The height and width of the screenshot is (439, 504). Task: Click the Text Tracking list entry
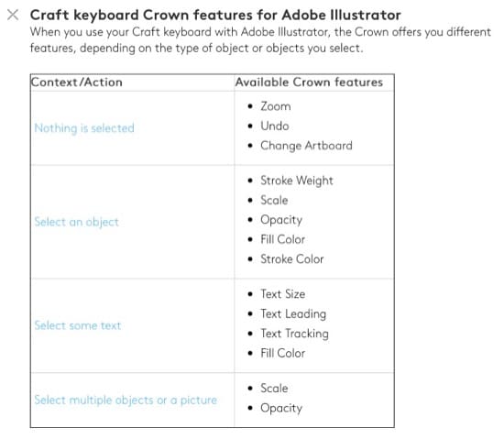294,334
